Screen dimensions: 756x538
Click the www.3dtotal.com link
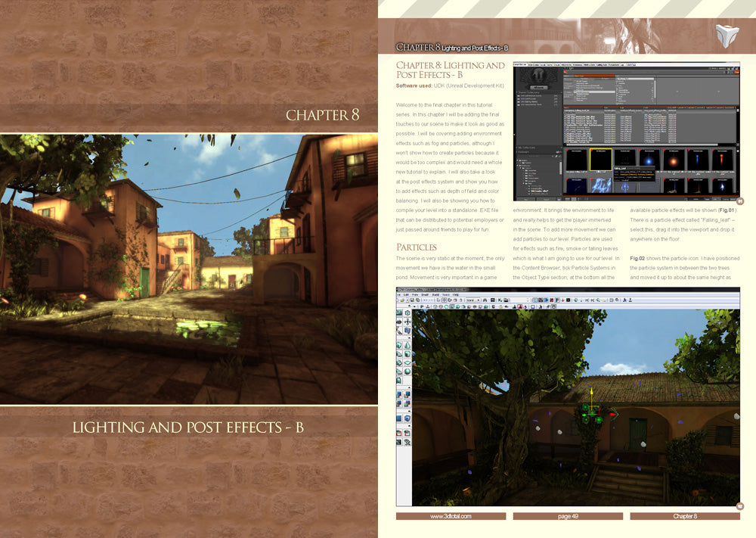pos(451,515)
